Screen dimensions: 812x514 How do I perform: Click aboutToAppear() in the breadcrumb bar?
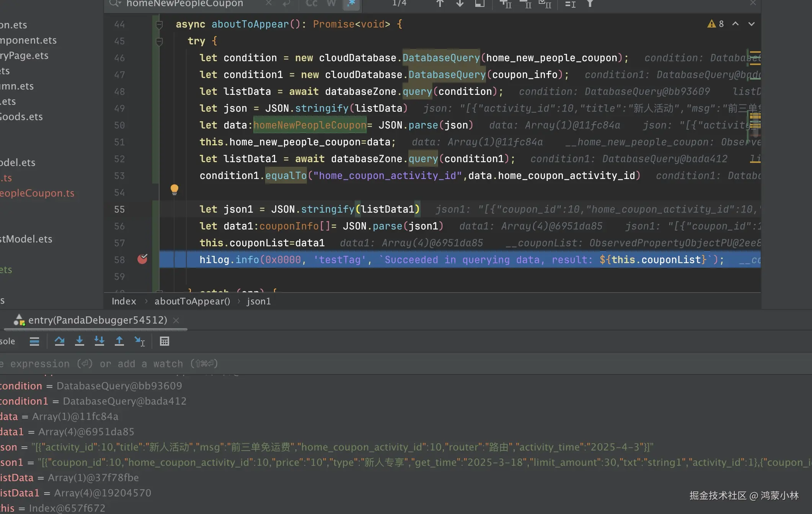(x=192, y=301)
